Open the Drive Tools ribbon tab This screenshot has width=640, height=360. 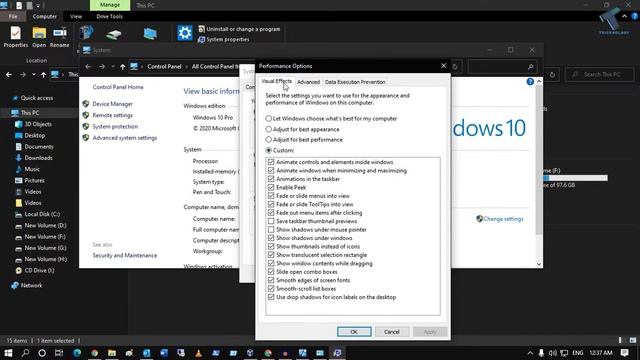109,17
